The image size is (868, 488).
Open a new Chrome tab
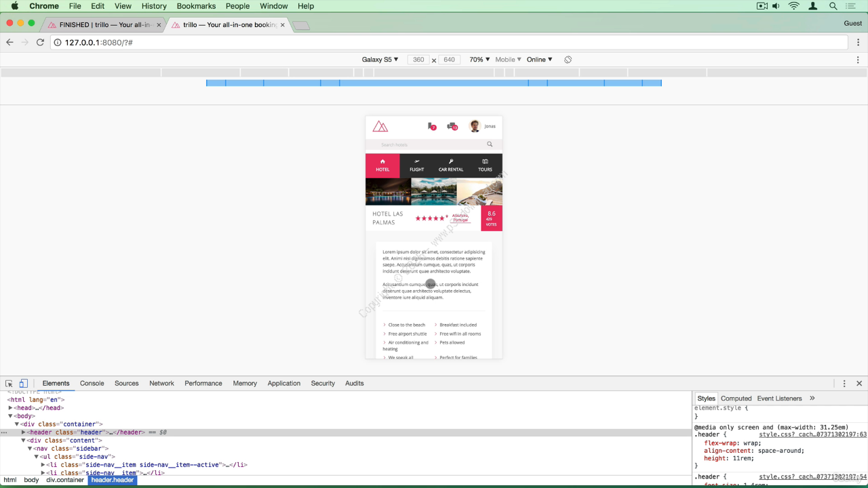coord(301,26)
